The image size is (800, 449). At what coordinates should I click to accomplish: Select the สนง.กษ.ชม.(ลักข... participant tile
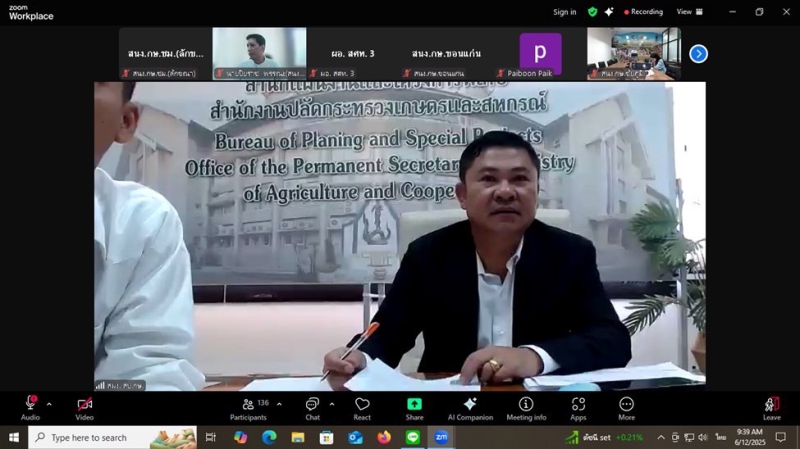166,54
